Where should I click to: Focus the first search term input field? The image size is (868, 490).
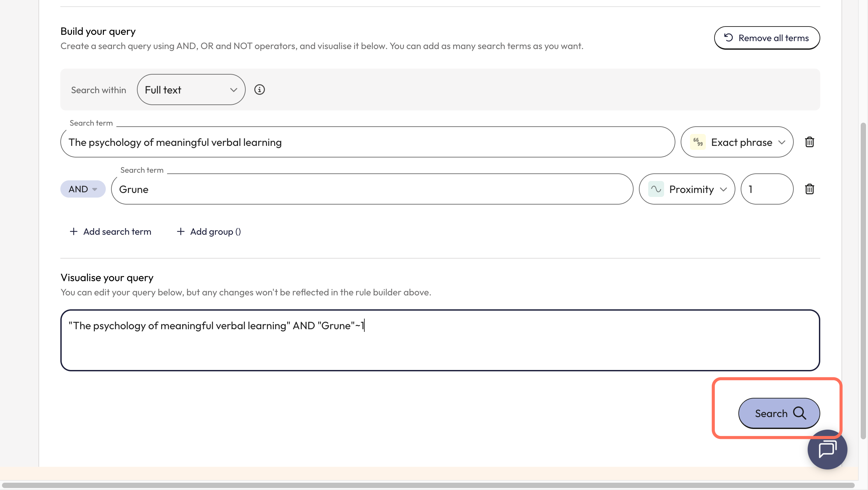368,142
